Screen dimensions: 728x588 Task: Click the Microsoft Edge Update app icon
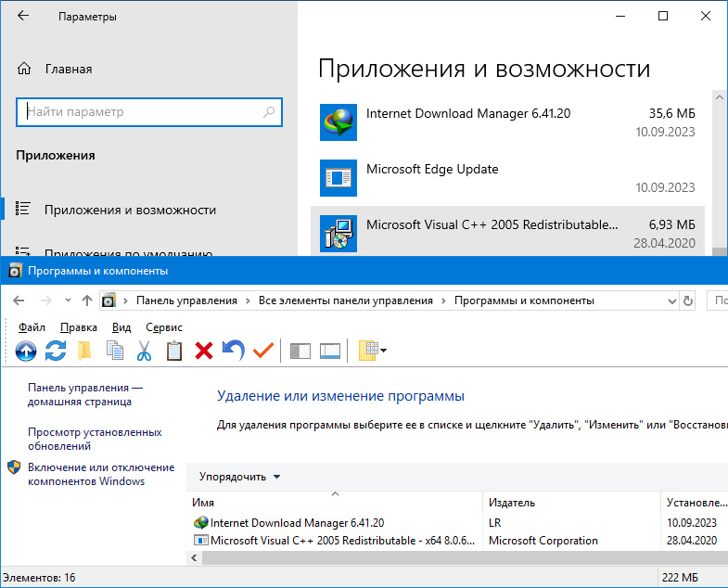(338, 178)
